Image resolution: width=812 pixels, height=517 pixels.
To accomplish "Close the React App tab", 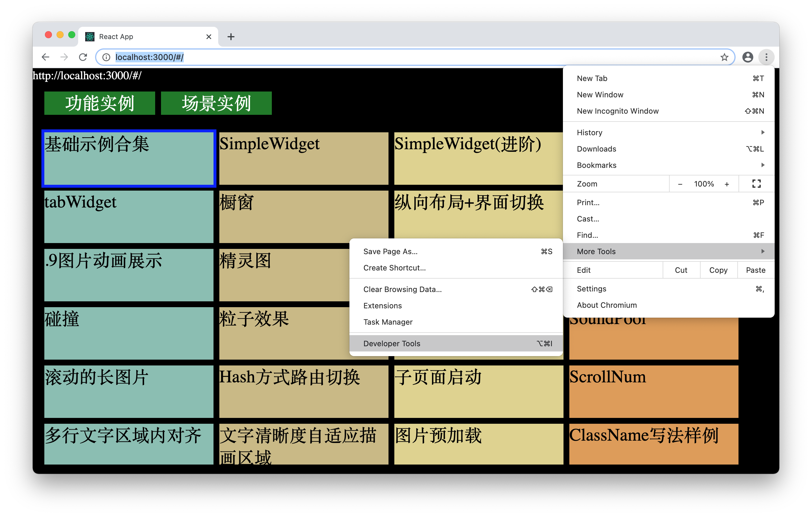I will 209,37.
